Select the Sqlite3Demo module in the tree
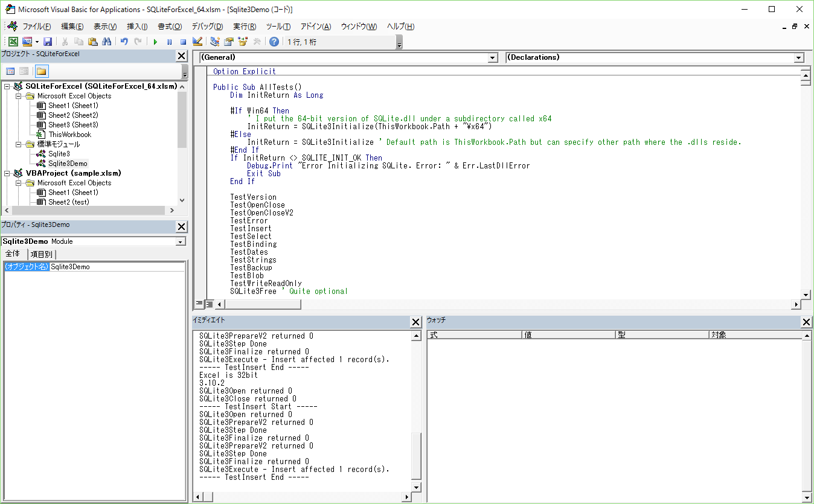 68,163
